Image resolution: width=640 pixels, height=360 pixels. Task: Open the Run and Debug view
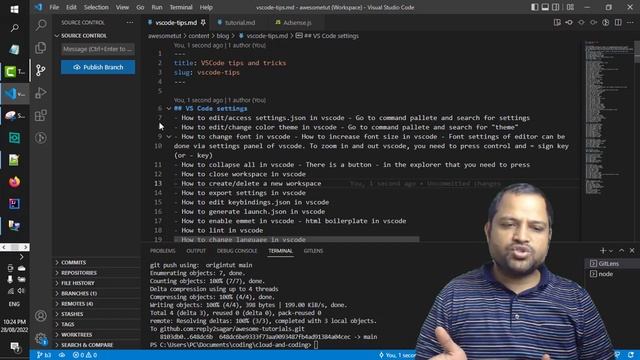pyautogui.click(x=40, y=93)
